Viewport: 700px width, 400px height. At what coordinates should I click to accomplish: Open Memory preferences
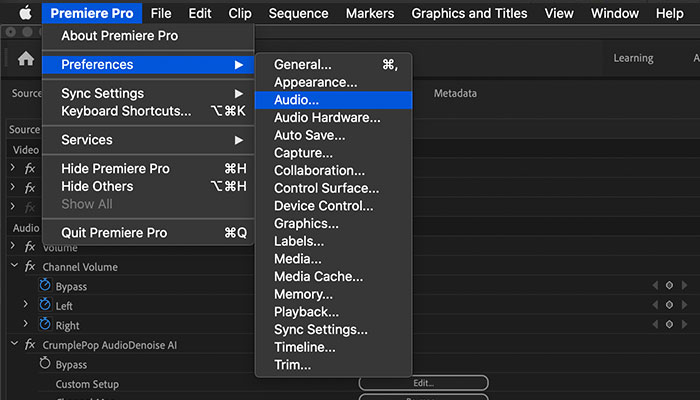tap(333, 294)
